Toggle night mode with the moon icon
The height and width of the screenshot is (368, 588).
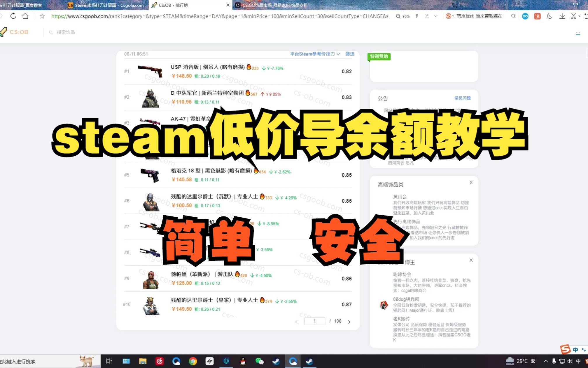549,16
